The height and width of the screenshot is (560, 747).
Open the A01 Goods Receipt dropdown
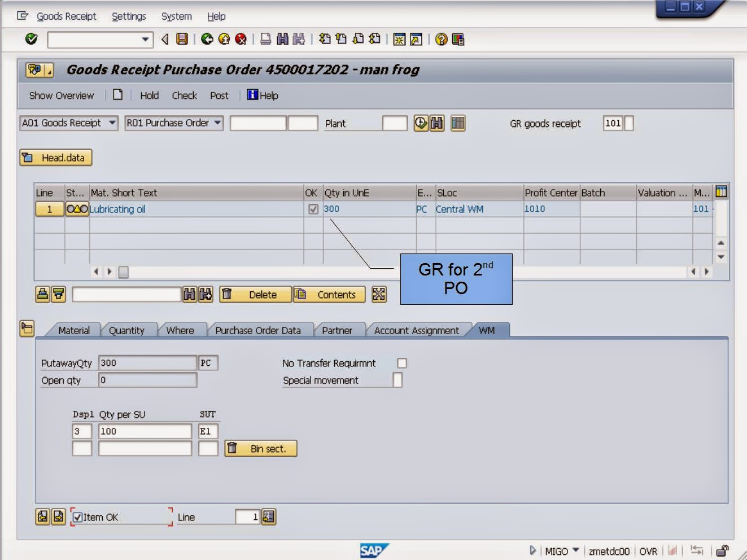(112, 123)
